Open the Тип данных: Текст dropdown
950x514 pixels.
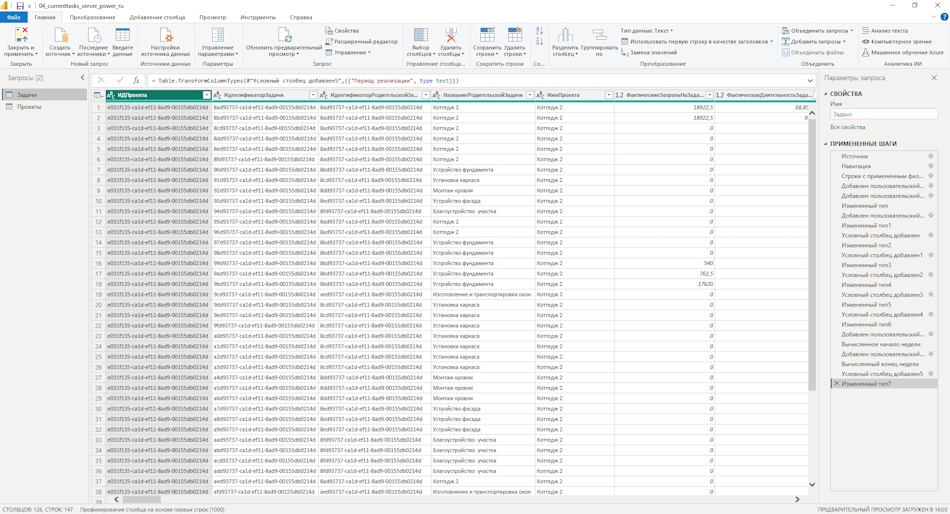(646, 30)
